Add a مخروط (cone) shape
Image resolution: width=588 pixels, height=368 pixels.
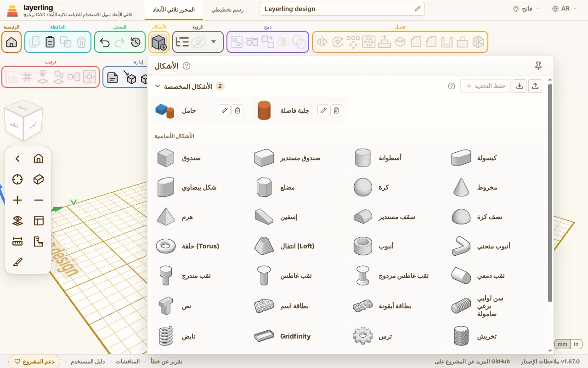click(x=494, y=188)
